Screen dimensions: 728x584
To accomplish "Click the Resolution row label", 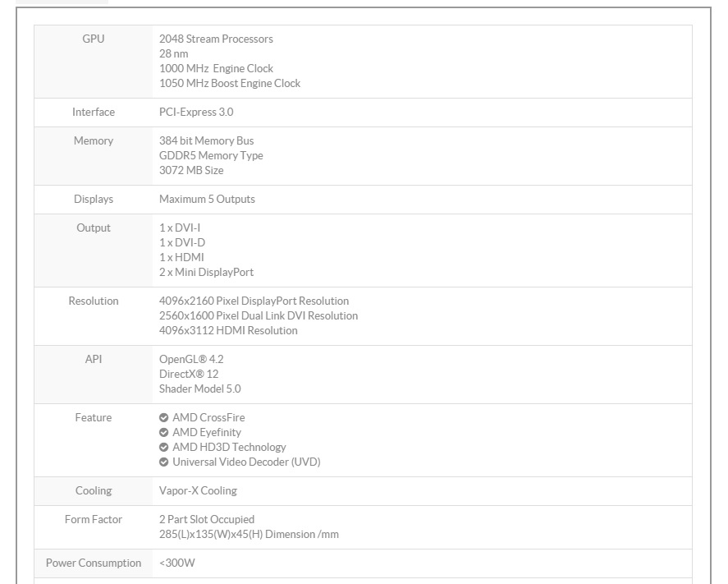I will coord(94,301).
